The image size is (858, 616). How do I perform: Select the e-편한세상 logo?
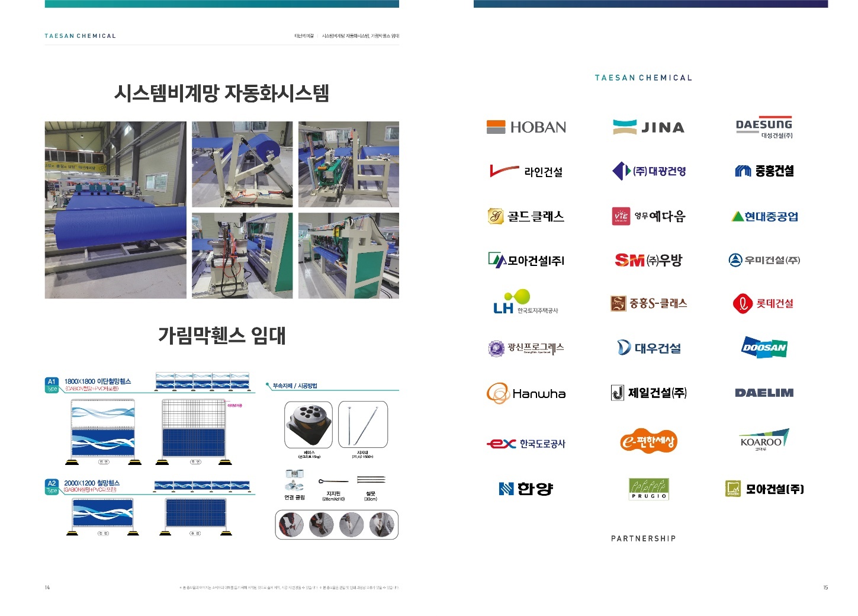[x=648, y=441]
